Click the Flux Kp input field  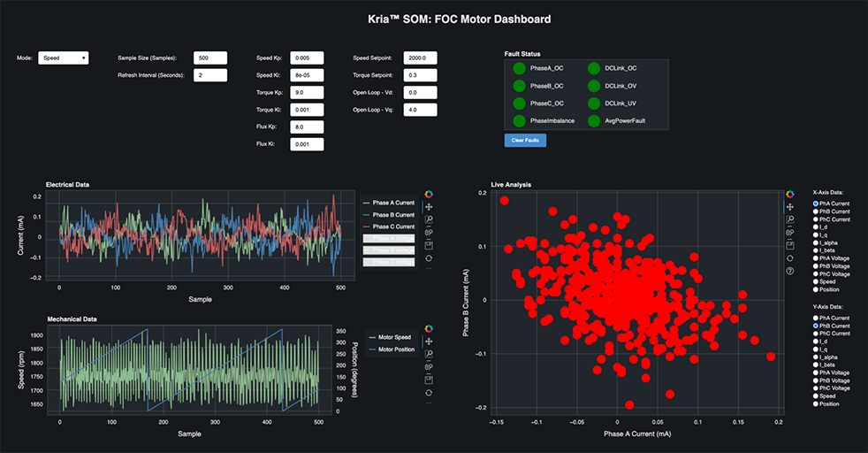coord(307,127)
